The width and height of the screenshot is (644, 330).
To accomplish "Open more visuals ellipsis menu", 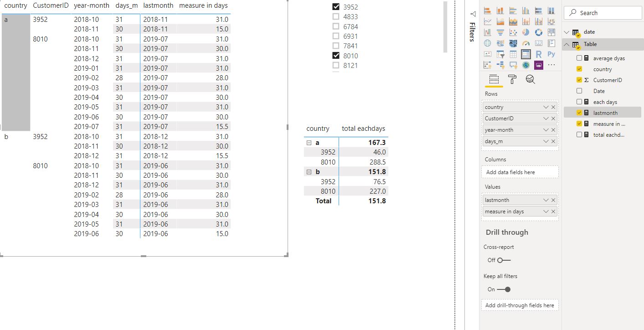I will pos(551,65).
